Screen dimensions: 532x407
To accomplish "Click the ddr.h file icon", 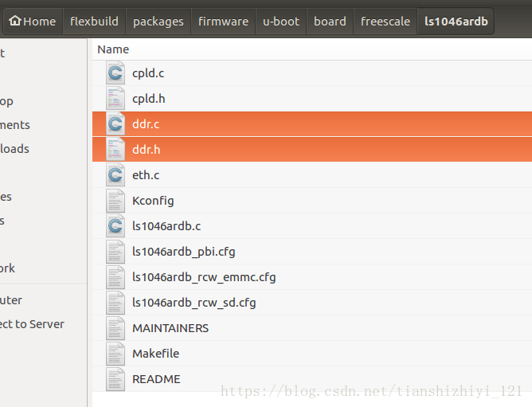I will click(115, 150).
